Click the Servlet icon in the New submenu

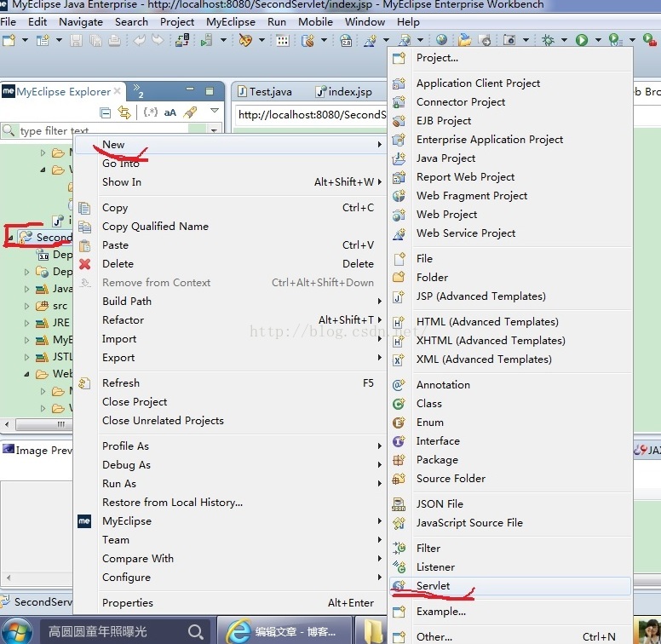(x=399, y=586)
